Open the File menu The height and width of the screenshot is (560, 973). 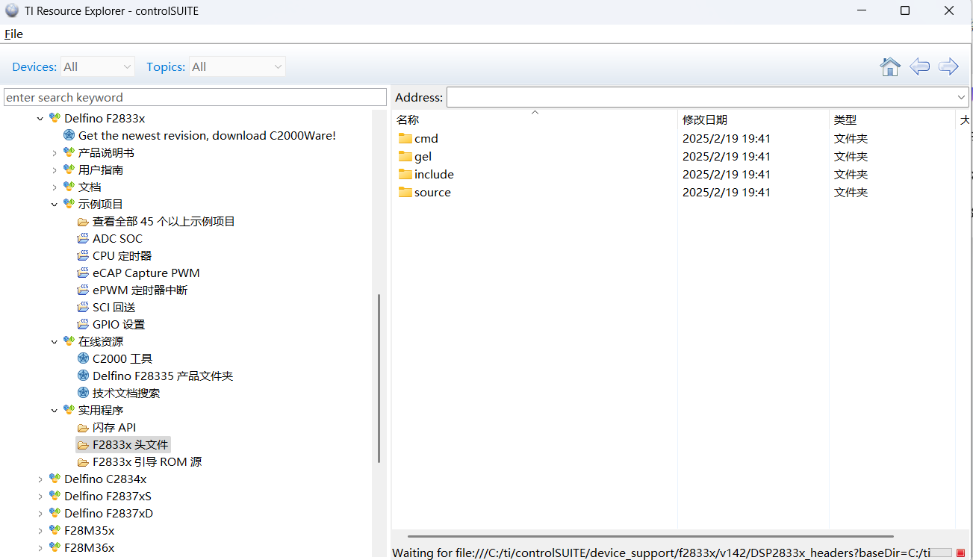click(x=13, y=34)
